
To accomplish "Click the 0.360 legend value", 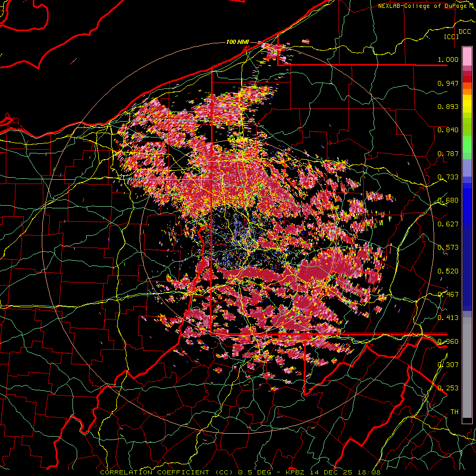I will [x=448, y=341].
